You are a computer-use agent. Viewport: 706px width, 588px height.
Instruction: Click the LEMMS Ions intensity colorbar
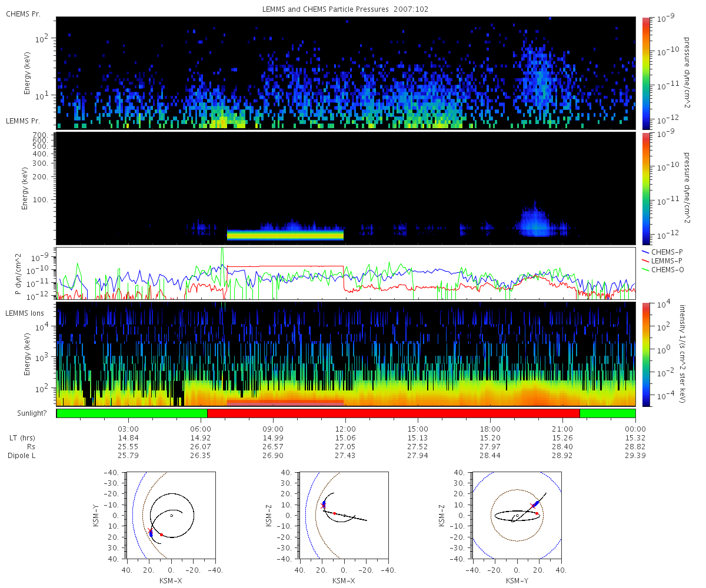[x=645, y=354]
